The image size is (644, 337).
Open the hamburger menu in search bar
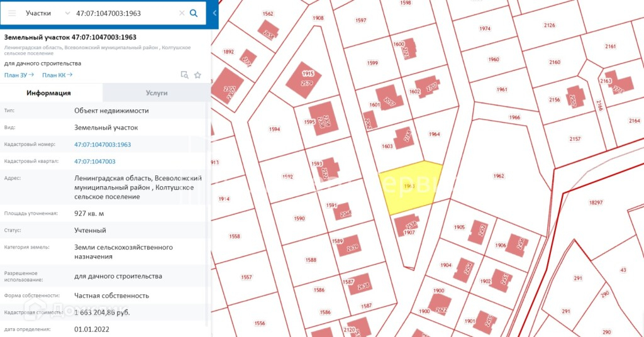point(12,13)
